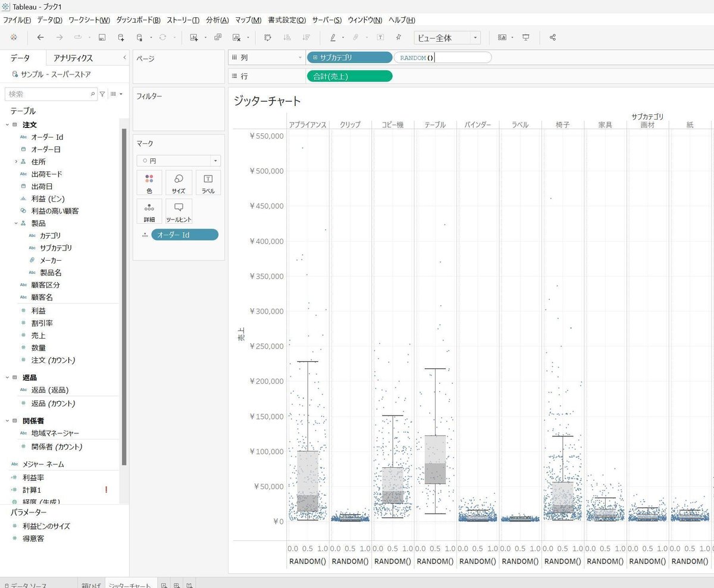This screenshot has width=714, height=588.
Task: Click the ジッターチャート sheet title
Action: coord(267,101)
